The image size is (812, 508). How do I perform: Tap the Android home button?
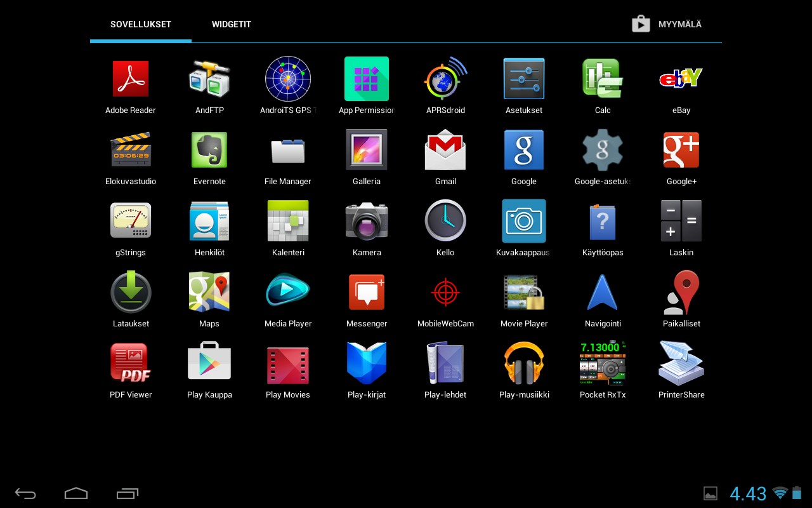point(76,493)
